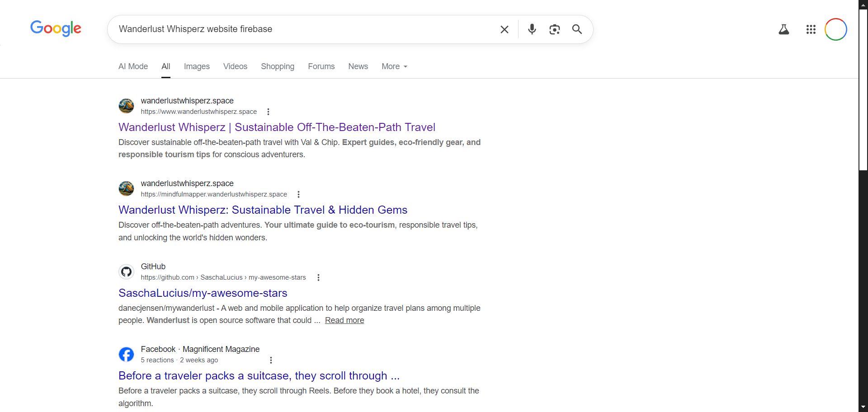This screenshot has width=868, height=412.
Task: Open options menu for GitHub result
Action: click(x=318, y=277)
